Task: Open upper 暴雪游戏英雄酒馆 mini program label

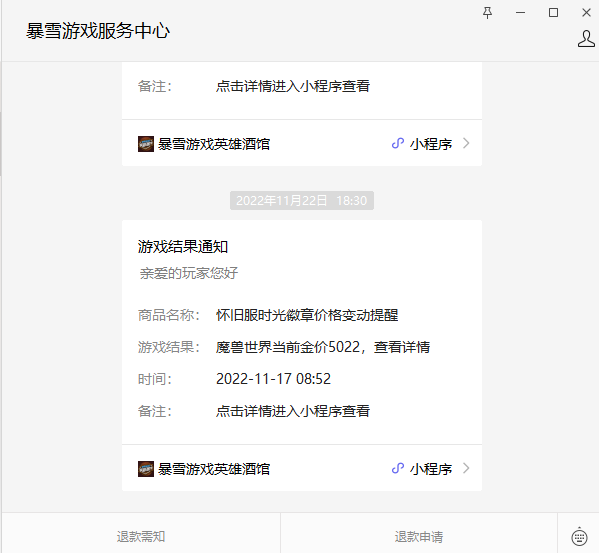Action: point(214,144)
